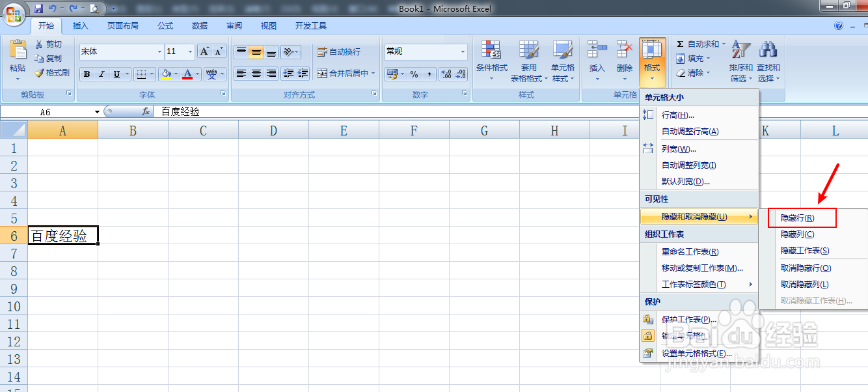Toggle Wrap Text 自动换行
The height and width of the screenshot is (392, 868).
(338, 52)
